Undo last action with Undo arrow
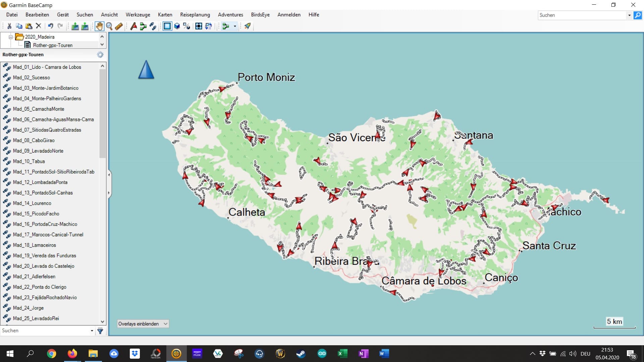 click(50, 26)
